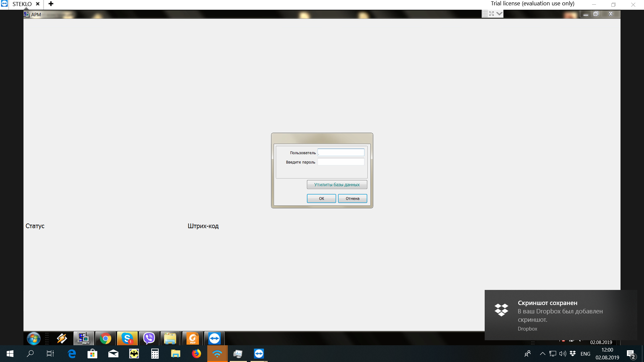Open the Action Center notifications icon
644x362 pixels.
click(x=631, y=354)
